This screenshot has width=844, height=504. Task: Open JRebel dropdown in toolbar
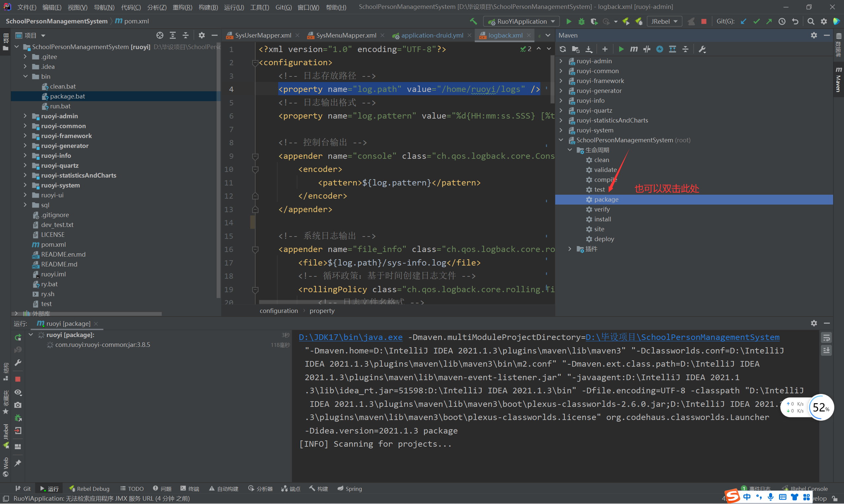(664, 21)
